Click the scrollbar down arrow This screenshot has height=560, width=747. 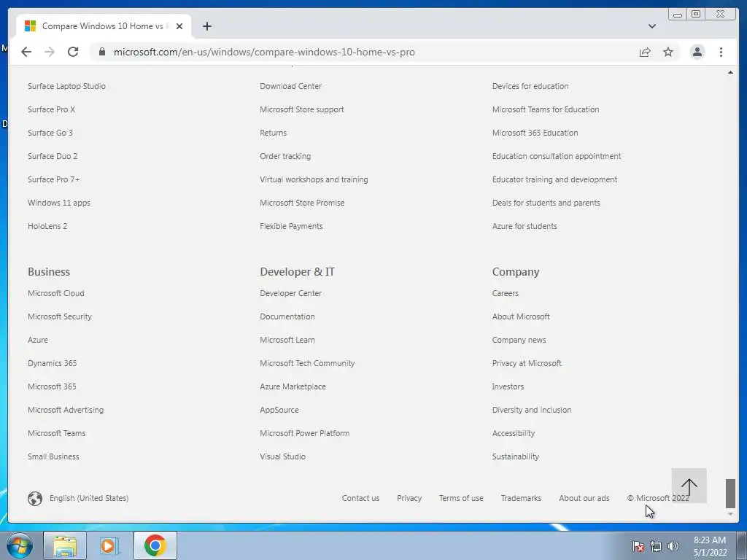[730, 514]
